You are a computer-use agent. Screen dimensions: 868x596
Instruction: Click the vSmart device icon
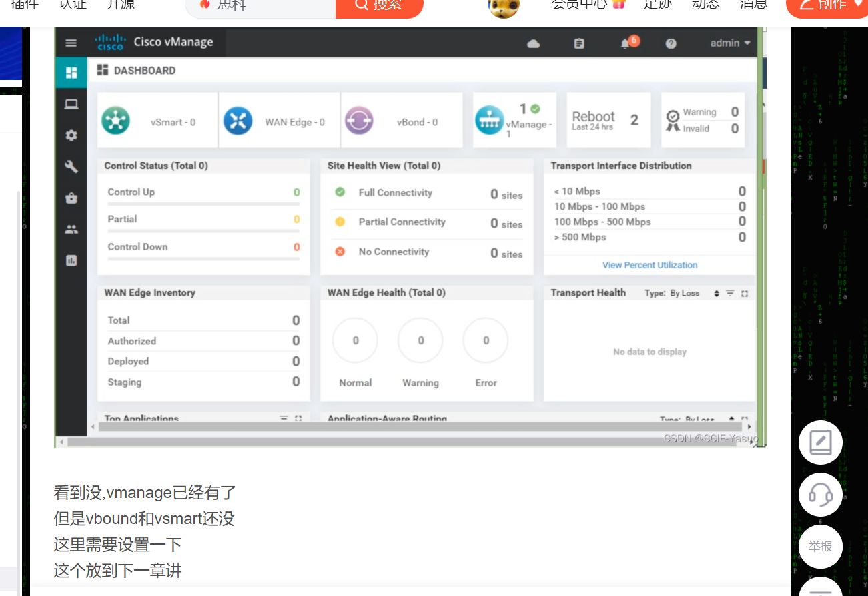(115, 121)
